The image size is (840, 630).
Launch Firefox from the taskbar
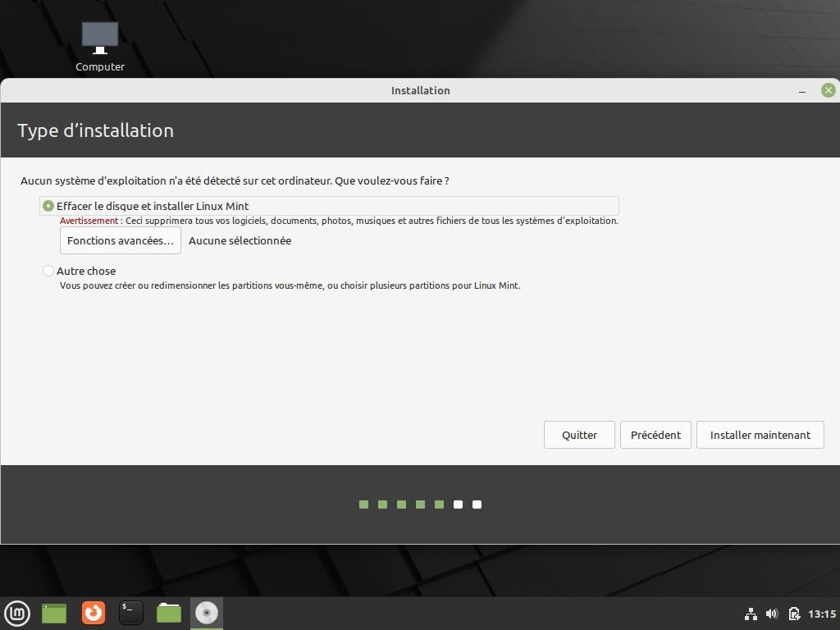click(94, 613)
